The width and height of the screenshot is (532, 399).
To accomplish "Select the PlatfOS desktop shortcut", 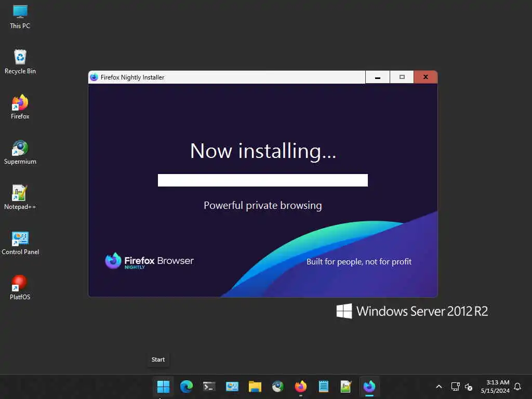I will coord(20,288).
